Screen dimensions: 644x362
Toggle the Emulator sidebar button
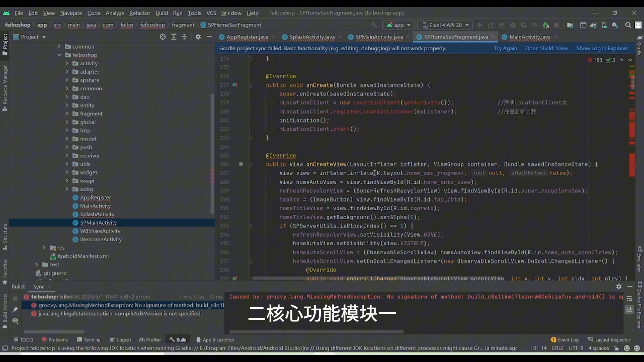tap(639, 259)
